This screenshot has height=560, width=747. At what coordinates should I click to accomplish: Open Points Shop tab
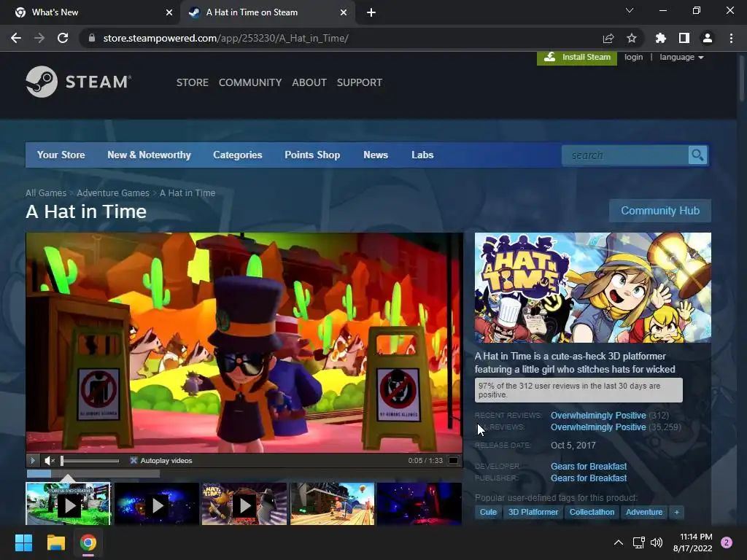312,155
